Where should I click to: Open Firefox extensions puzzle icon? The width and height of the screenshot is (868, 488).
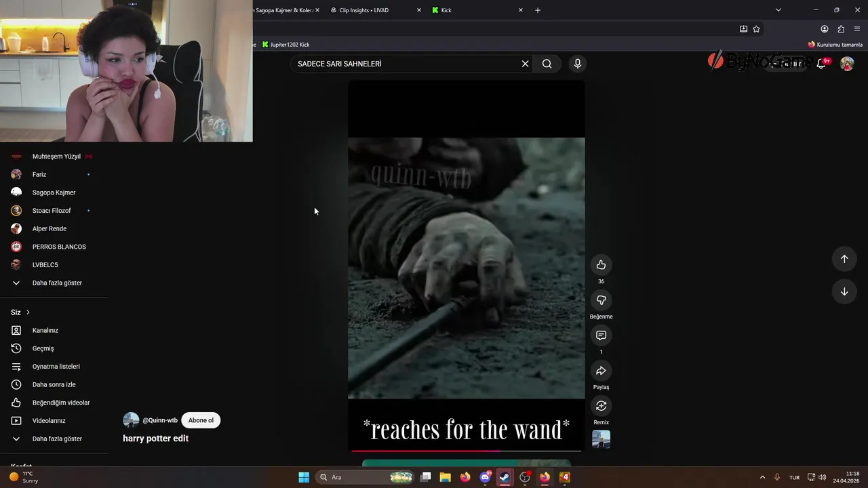pos(841,29)
